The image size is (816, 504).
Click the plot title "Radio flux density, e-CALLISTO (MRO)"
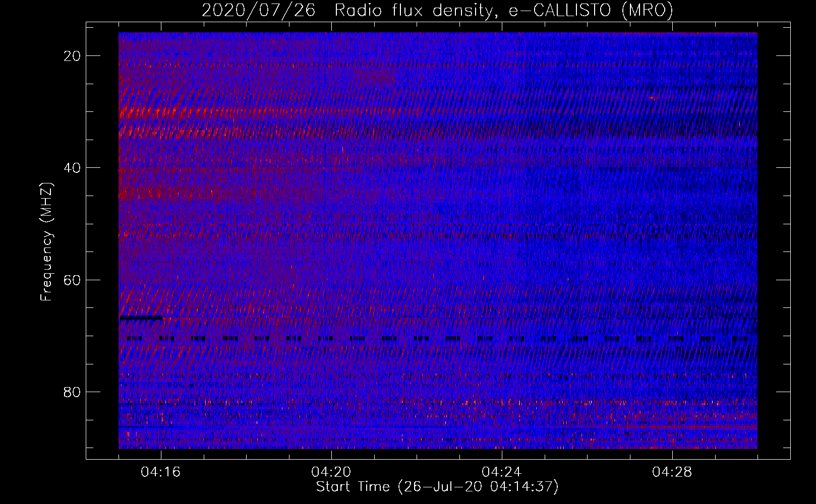pyautogui.click(x=503, y=11)
